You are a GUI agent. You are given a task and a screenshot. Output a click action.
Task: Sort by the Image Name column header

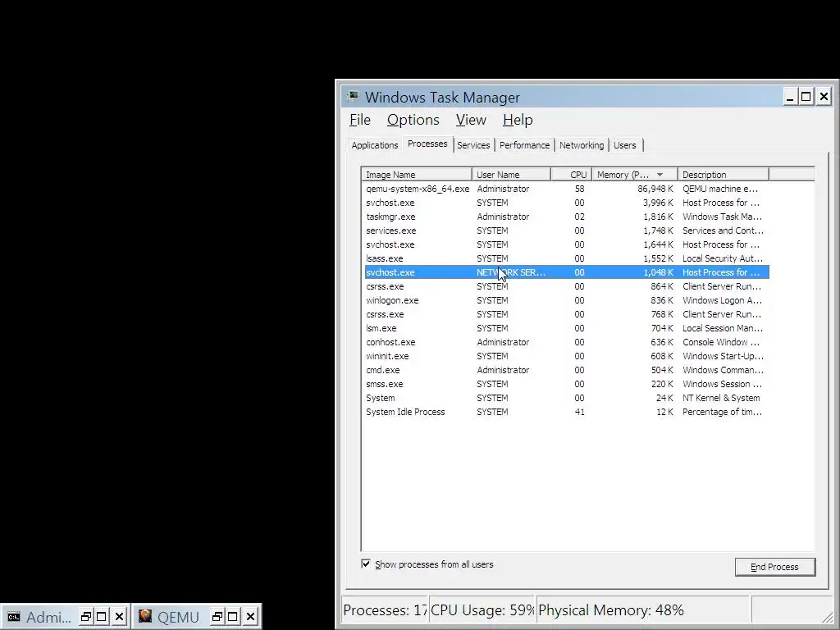point(417,175)
